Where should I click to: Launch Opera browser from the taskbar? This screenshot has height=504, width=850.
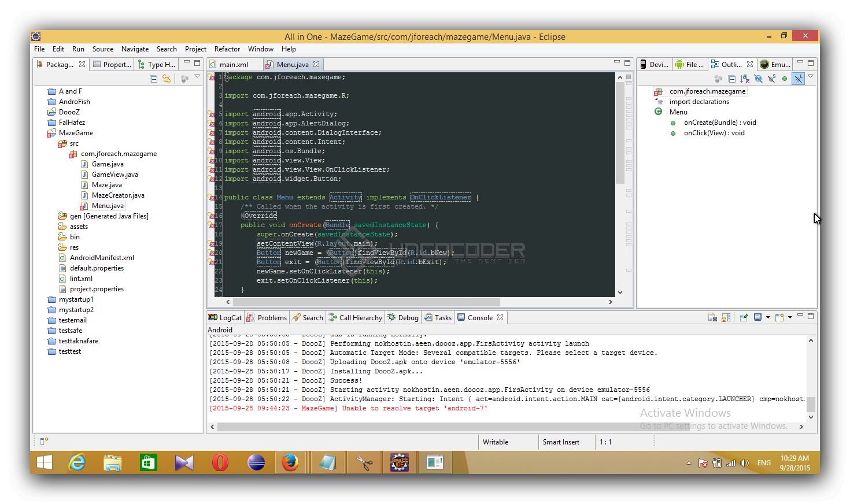coord(220,462)
